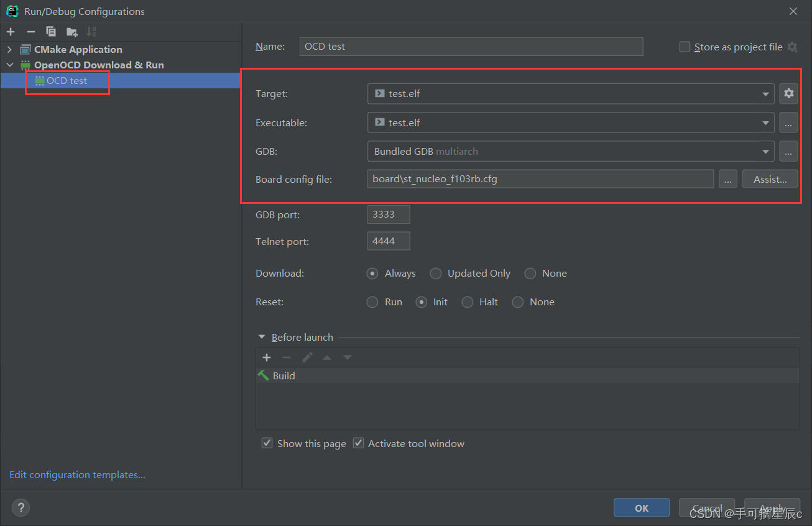Expand the CMake Application node
The height and width of the screenshot is (526, 812).
pos(9,50)
